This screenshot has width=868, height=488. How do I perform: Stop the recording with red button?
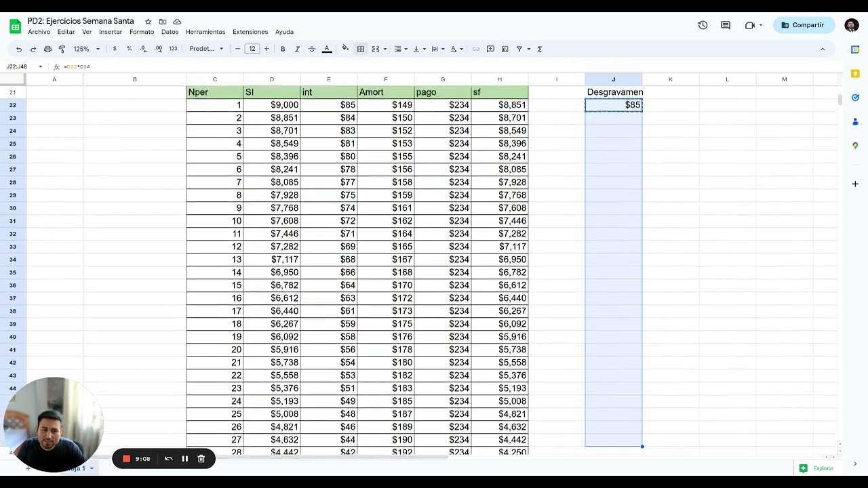click(x=126, y=459)
